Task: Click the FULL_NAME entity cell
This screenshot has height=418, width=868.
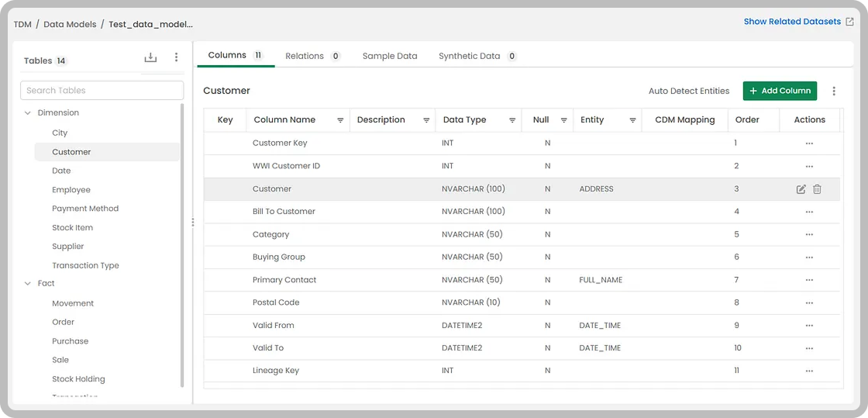Action: click(601, 280)
